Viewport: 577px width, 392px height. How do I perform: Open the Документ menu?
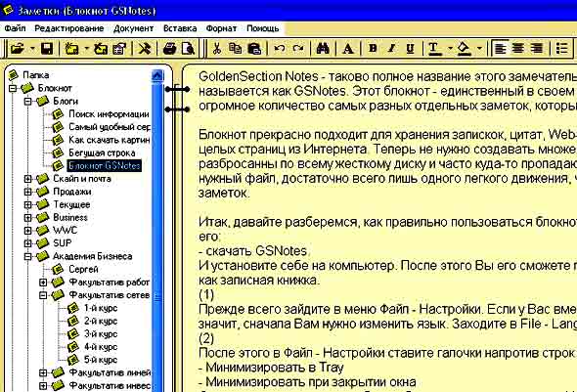tap(133, 28)
